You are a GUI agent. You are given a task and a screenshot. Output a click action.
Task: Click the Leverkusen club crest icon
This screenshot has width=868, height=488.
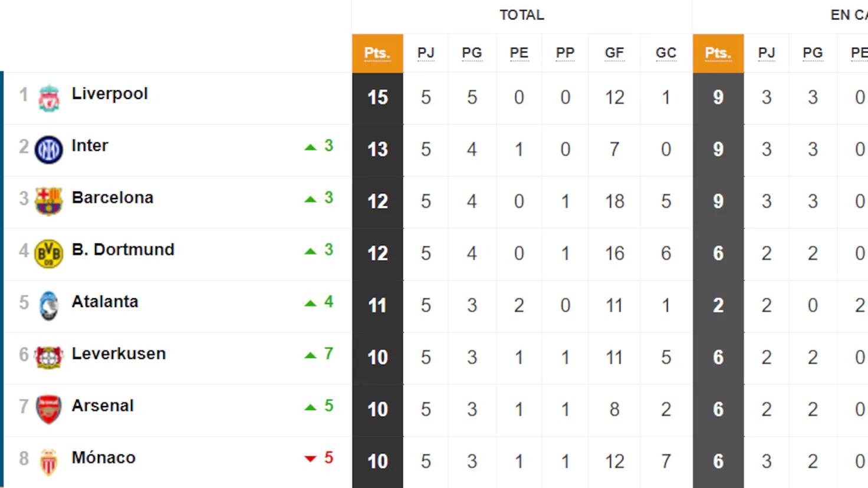pos(49,358)
